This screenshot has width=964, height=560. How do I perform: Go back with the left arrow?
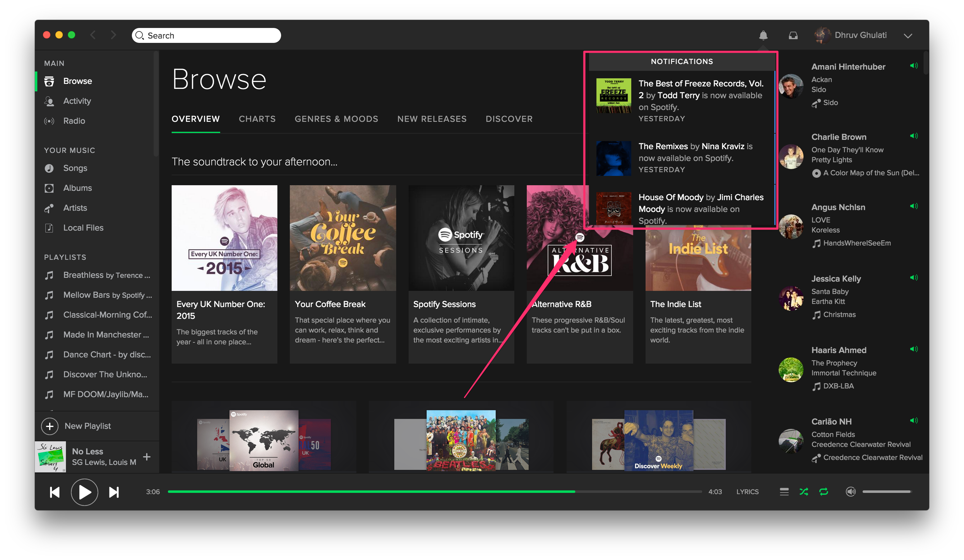pyautogui.click(x=93, y=35)
